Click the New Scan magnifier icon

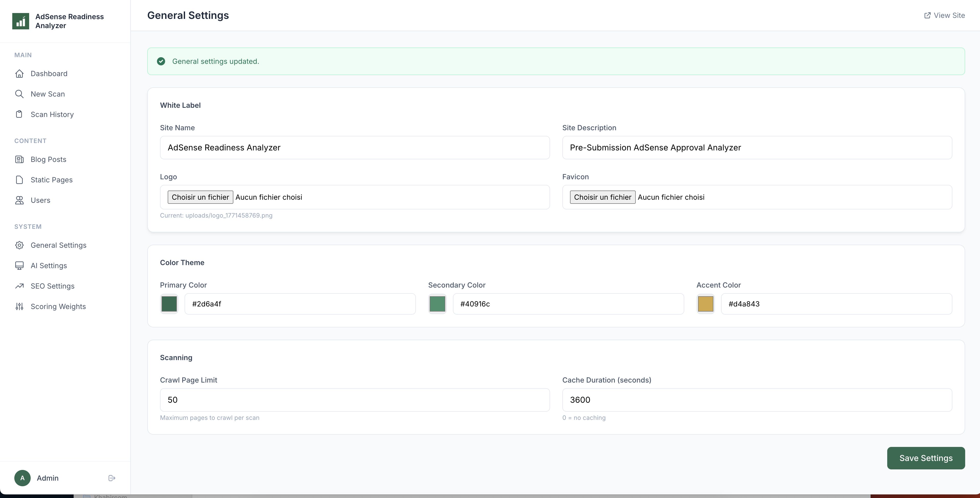19,94
